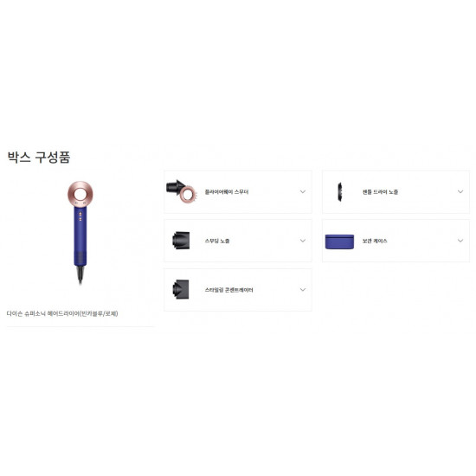This screenshot has width=476, height=476.
Task: Click the Flyaway smoother attachment image
Action: click(182, 191)
